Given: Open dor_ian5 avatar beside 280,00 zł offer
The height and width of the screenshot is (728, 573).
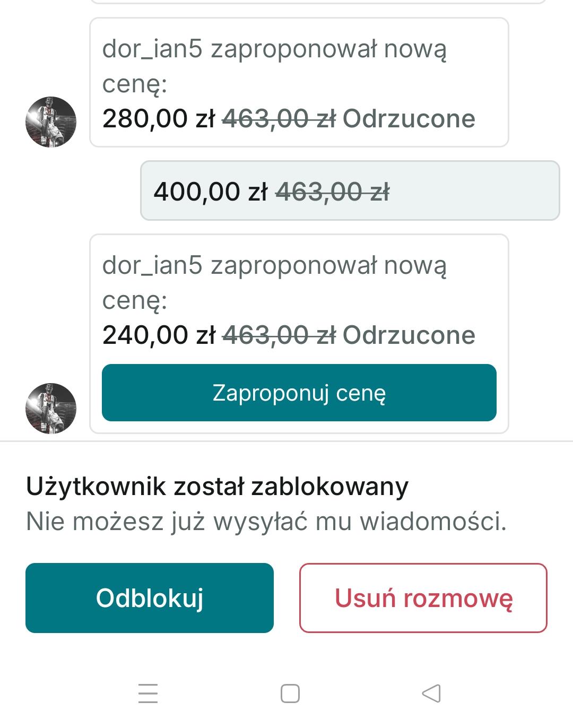Looking at the screenshot, I should pos(51,122).
